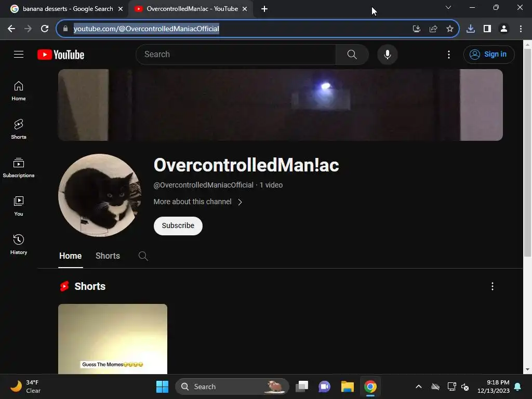532x399 pixels.
Task: Open the Guess The Memes short thumbnail
Action: [113, 339]
